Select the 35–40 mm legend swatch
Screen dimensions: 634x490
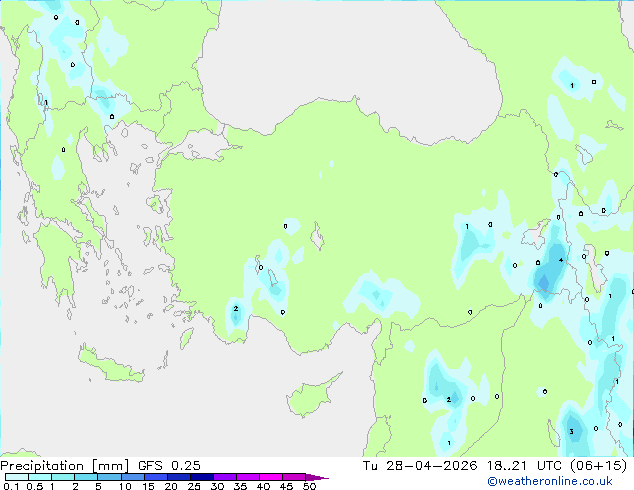248,477
